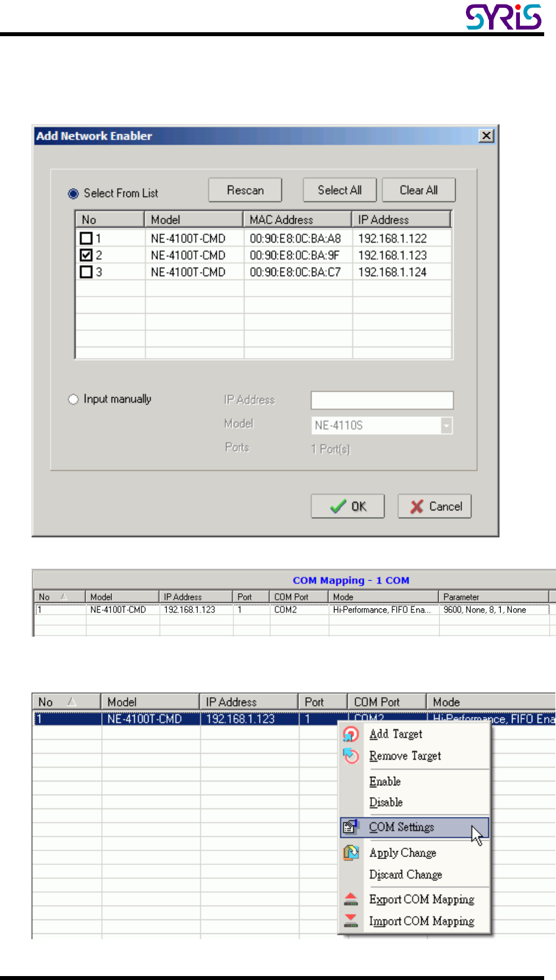
Task: Check the box for device number 3
Action: (86, 272)
